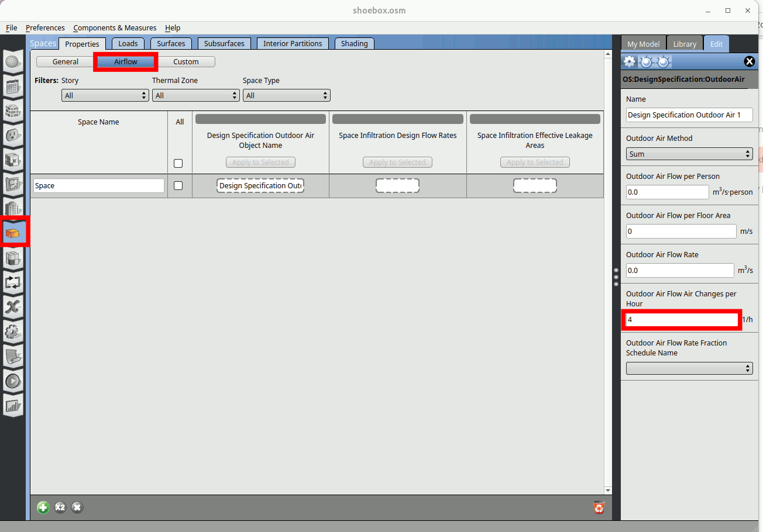
Task: Open the Results Summary bar chart icon
Action: pos(13,405)
